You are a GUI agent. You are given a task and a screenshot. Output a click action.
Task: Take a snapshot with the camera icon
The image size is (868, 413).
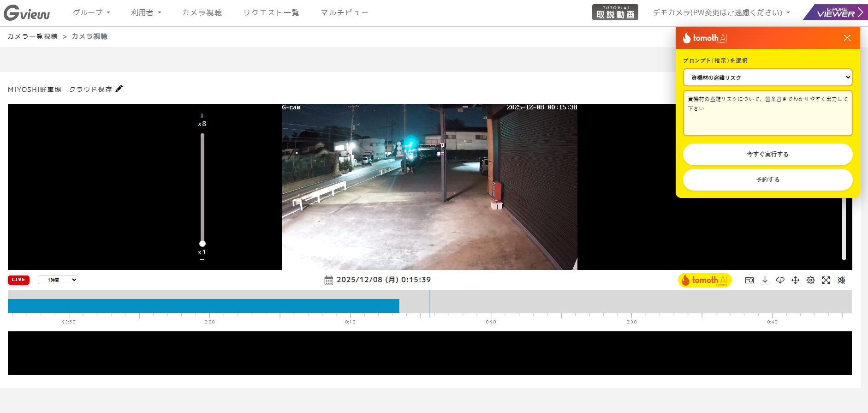(x=749, y=280)
